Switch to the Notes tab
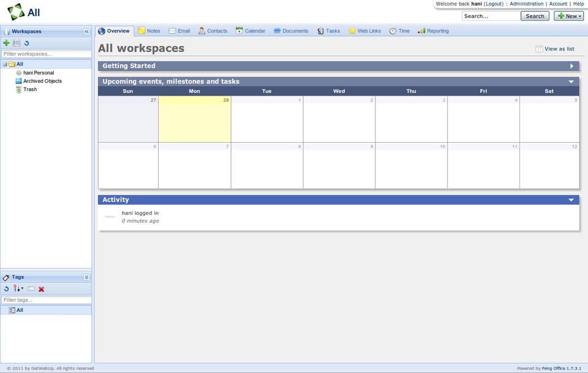 pos(149,31)
